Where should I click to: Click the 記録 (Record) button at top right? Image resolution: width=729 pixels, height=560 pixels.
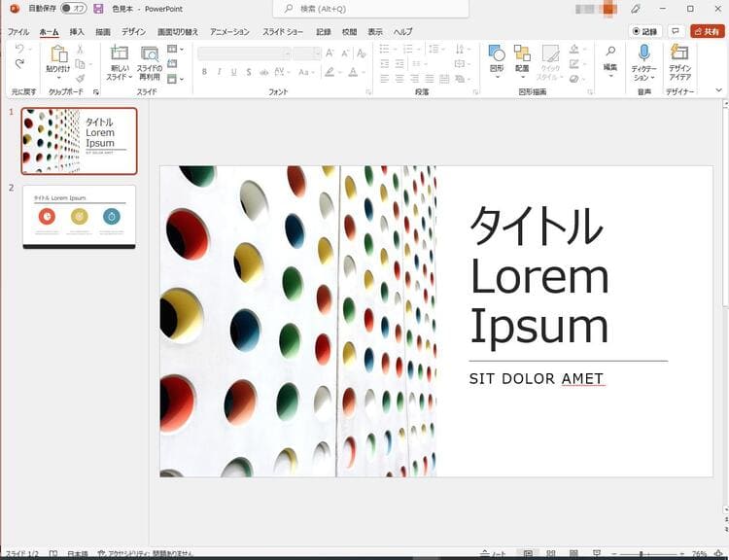[645, 31]
